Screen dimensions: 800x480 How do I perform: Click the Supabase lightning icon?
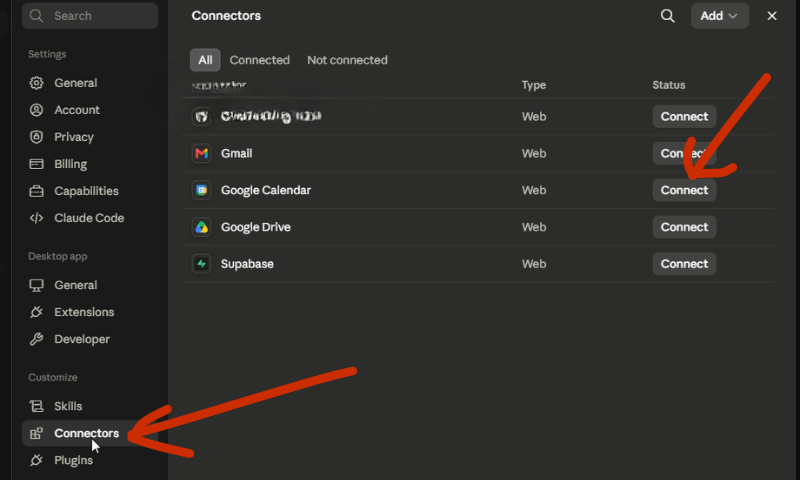point(202,264)
